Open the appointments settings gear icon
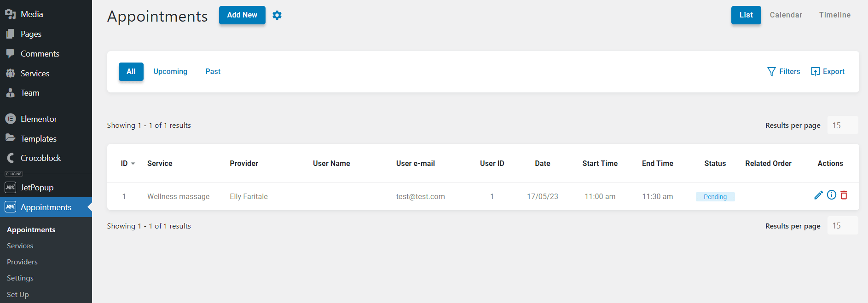This screenshot has height=303, width=868. coord(277,15)
